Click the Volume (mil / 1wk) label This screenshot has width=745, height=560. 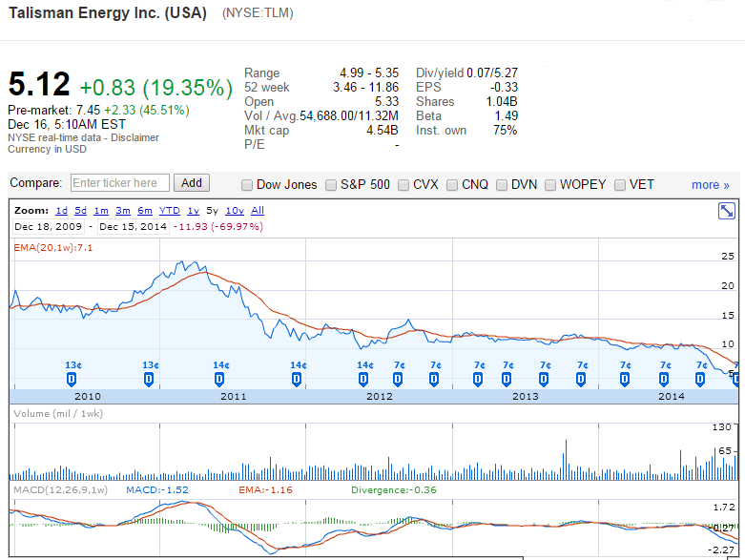click(58, 414)
